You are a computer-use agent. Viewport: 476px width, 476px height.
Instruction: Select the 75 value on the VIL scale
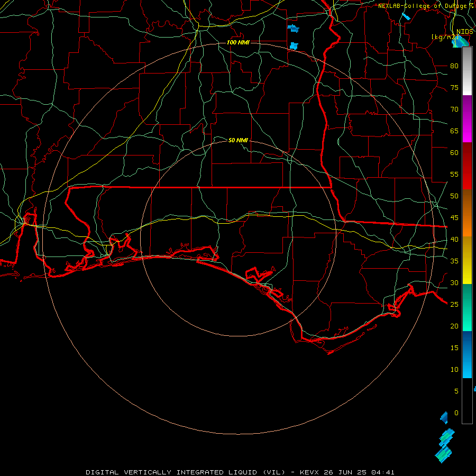454,88
